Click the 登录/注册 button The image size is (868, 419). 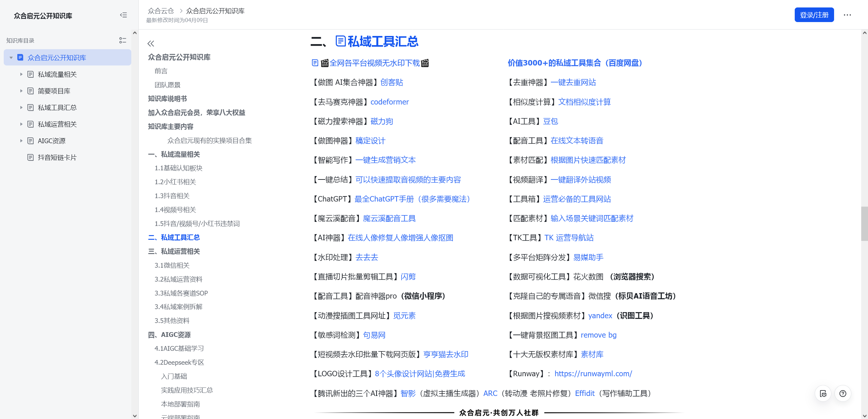(x=814, y=15)
